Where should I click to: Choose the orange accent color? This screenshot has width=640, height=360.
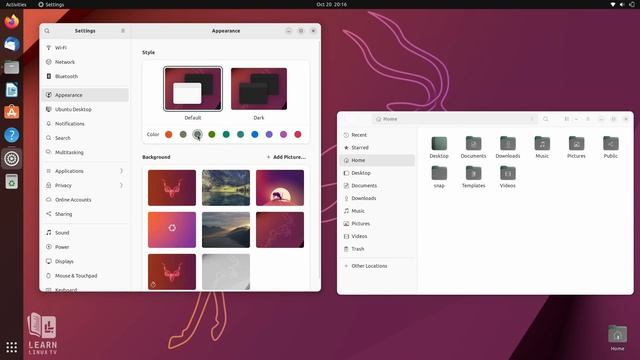pyautogui.click(x=169, y=134)
